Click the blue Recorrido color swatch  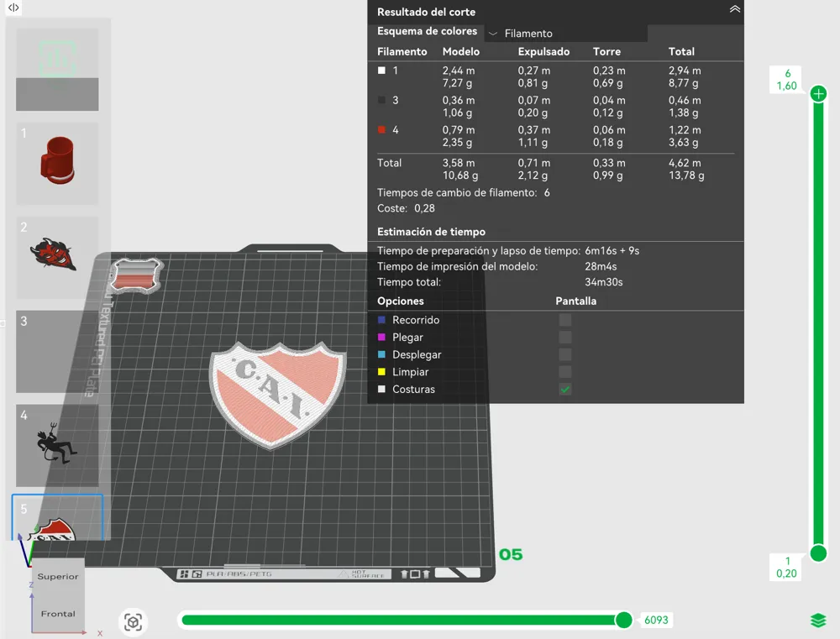381,320
